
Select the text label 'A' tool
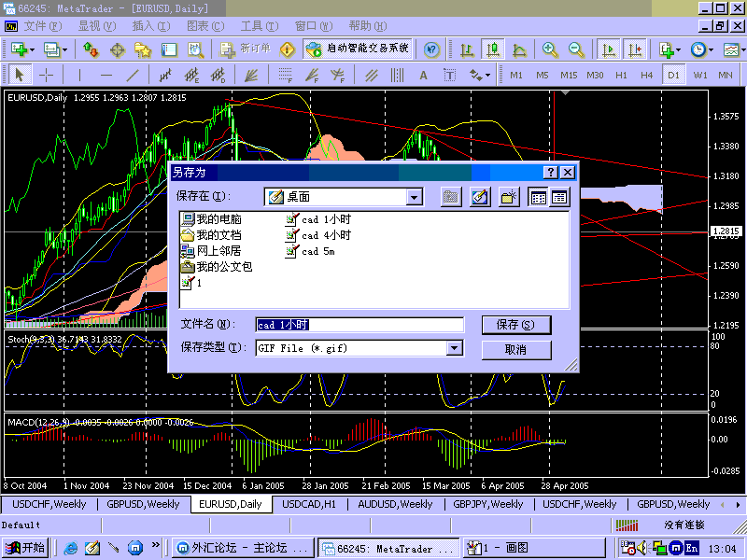[423, 75]
